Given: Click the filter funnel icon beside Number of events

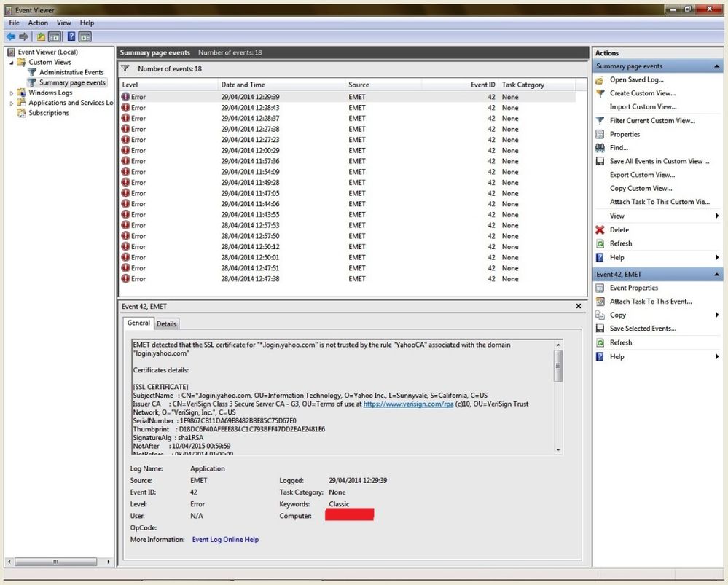Looking at the screenshot, I should [x=125, y=68].
